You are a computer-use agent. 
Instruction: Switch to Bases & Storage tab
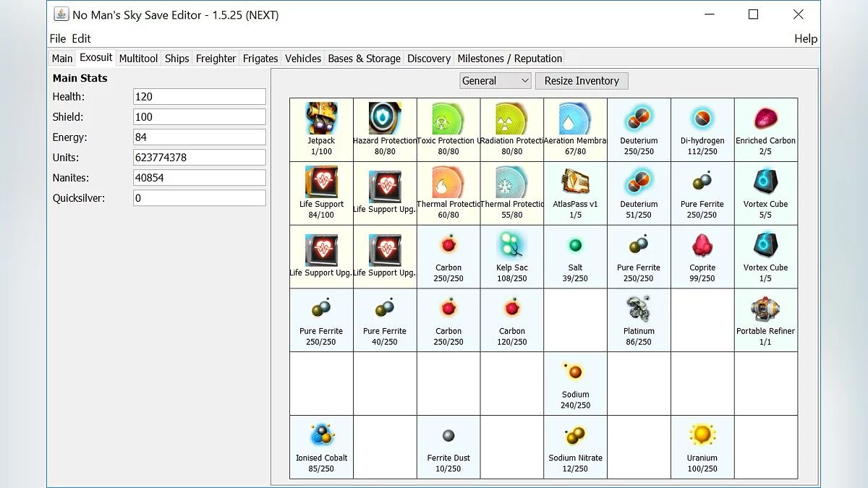point(364,59)
